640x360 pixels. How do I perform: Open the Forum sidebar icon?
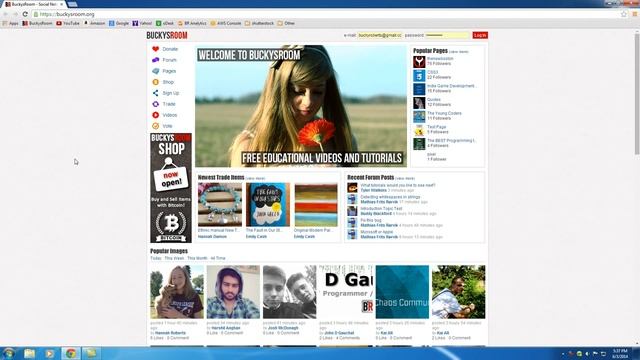pos(156,60)
